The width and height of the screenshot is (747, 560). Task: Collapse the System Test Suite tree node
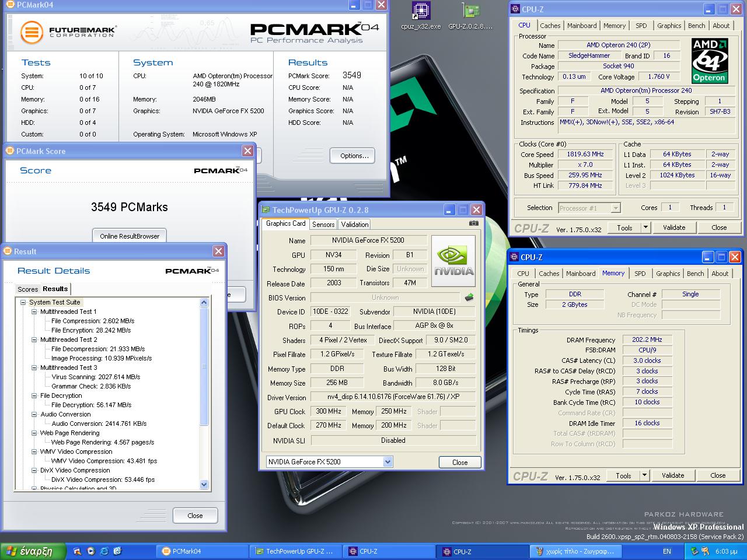point(23,302)
